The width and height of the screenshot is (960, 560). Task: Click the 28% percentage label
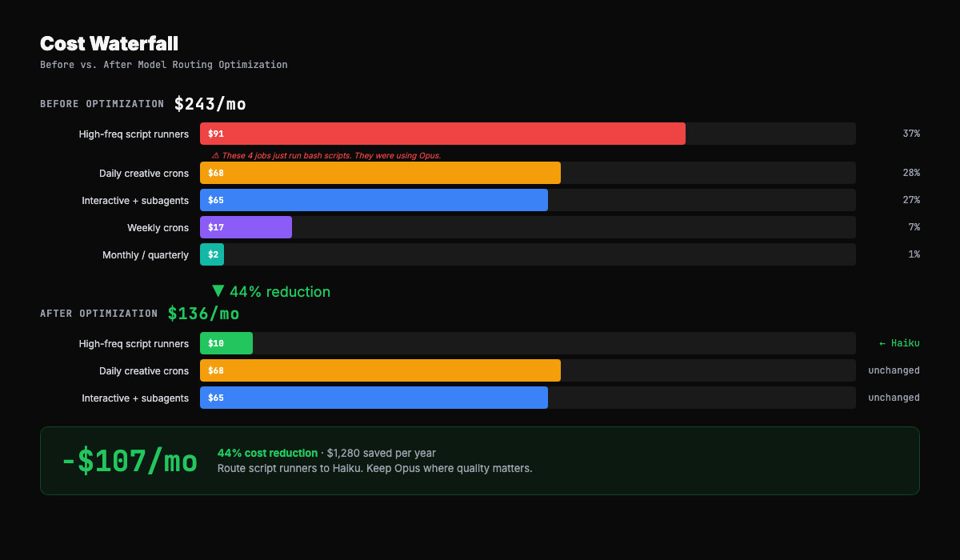point(911,173)
